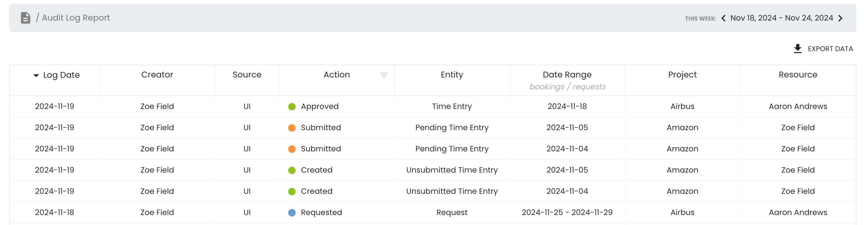
Task: Select the Project column header
Action: [x=682, y=75]
